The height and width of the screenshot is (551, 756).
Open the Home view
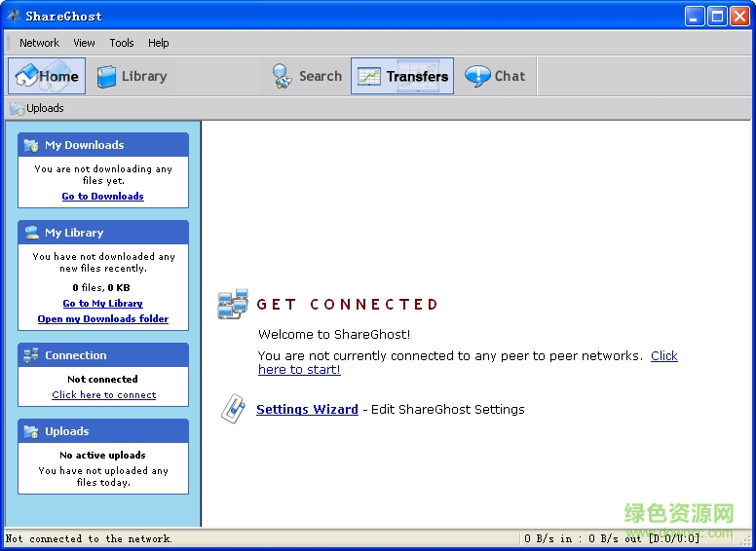point(47,76)
